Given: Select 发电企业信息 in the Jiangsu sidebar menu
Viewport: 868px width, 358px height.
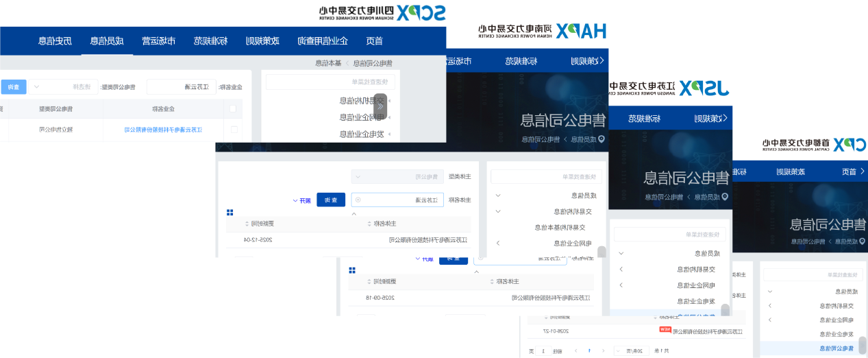Looking at the screenshot, I should click(696, 301).
